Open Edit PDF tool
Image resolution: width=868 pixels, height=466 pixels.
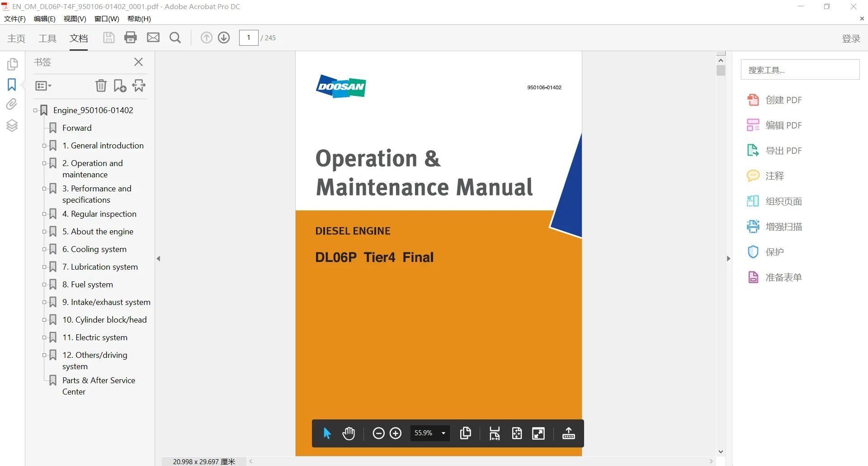click(x=774, y=125)
